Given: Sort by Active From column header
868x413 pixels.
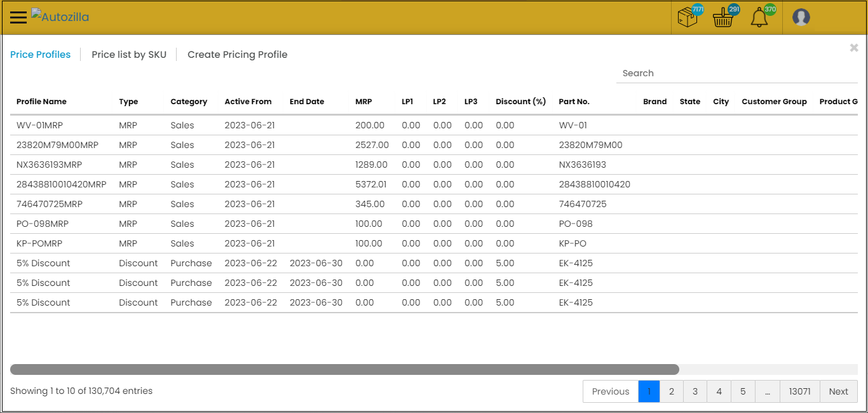Looking at the screenshot, I should [248, 102].
